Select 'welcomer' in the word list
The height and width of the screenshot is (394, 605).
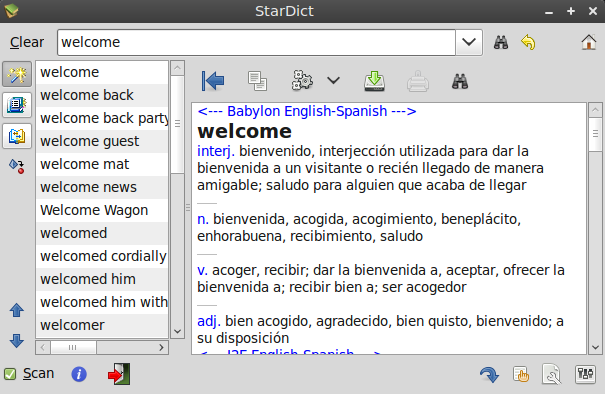[x=102, y=325]
